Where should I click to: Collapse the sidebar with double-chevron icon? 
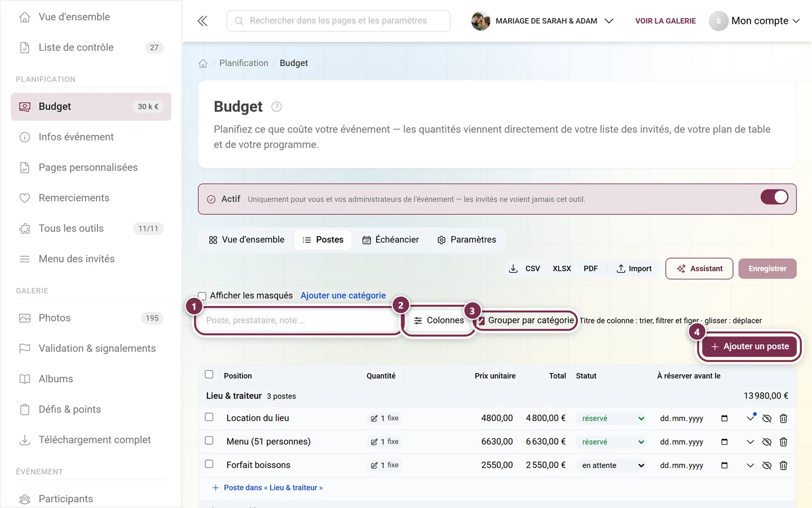(x=202, y=21)
